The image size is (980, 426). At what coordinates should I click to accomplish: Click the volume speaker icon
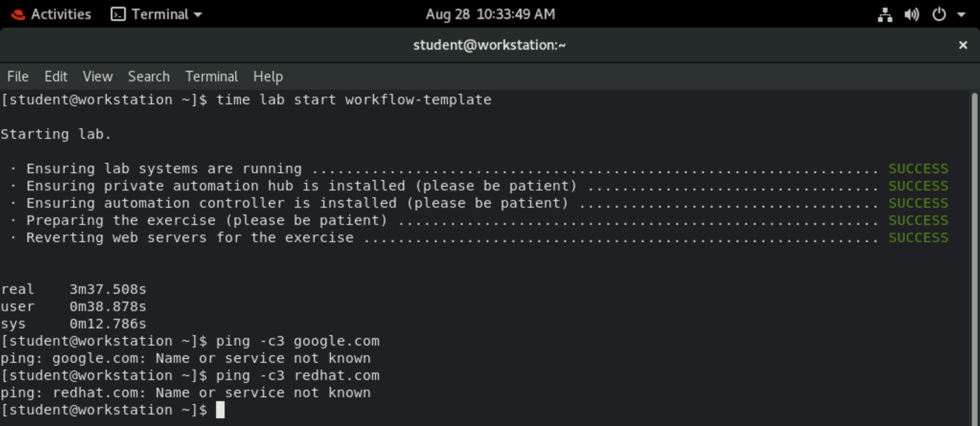click(912, 15)
